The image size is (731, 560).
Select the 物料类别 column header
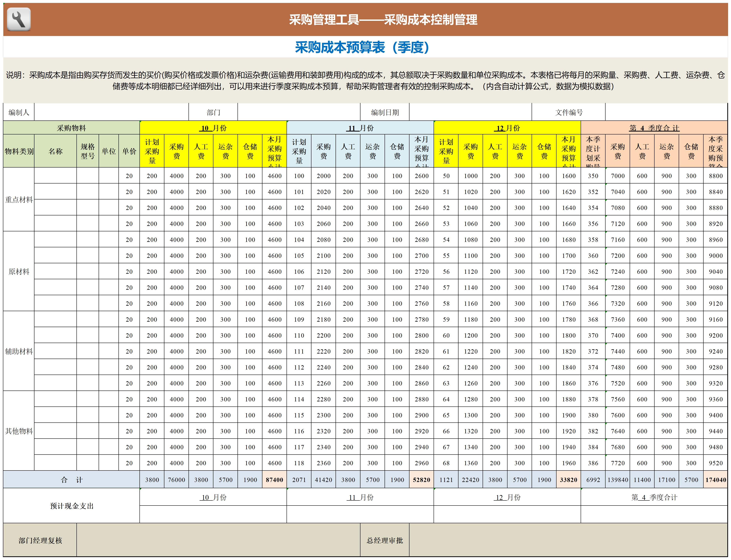[19, 151]
